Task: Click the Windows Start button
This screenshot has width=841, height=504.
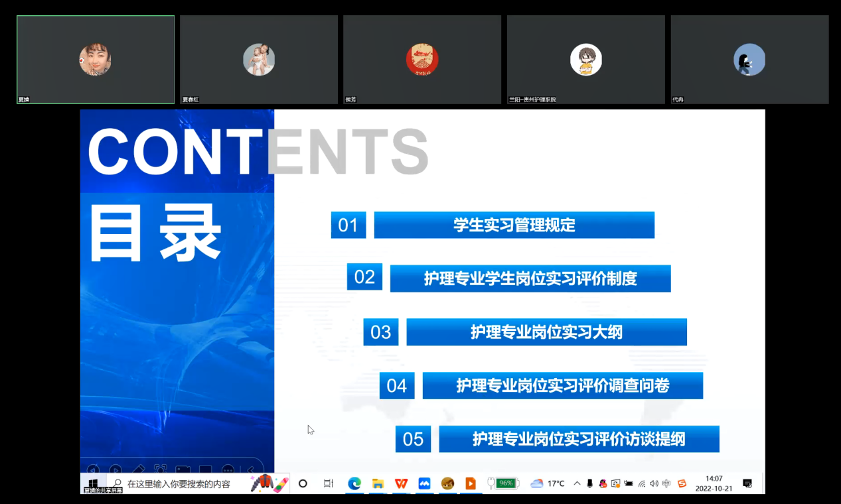Action: pyautogui.click(x=93, y=483)
